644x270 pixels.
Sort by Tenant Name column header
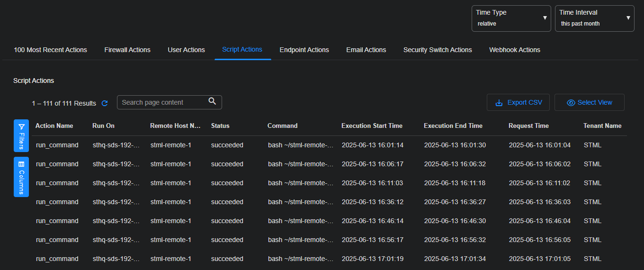[x=602, y=126]
